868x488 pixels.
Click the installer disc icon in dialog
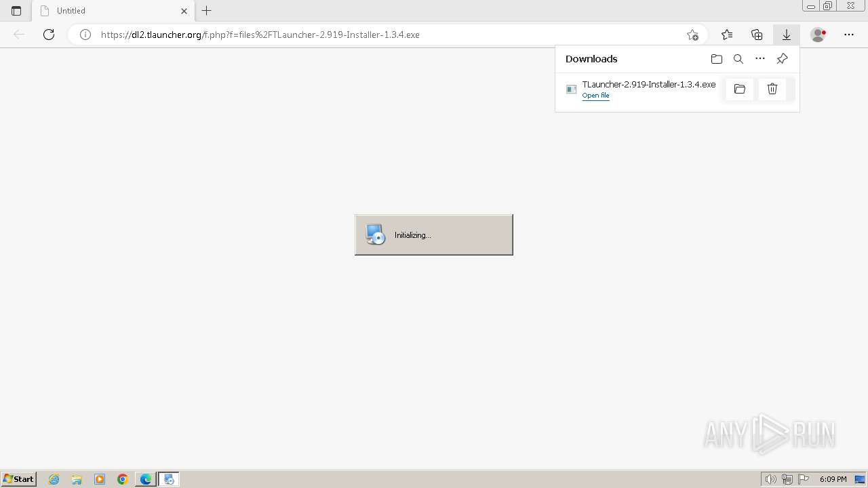(x=375, y=235)
